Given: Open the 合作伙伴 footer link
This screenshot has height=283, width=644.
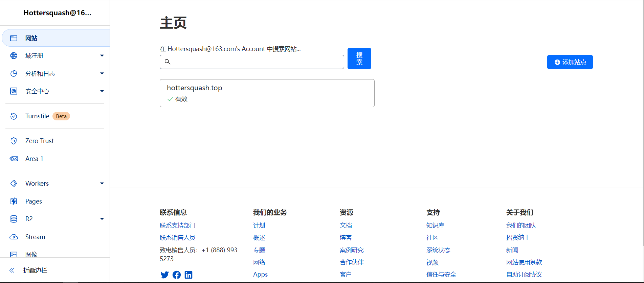Looking at the screenshot, I should click(352, 262).
